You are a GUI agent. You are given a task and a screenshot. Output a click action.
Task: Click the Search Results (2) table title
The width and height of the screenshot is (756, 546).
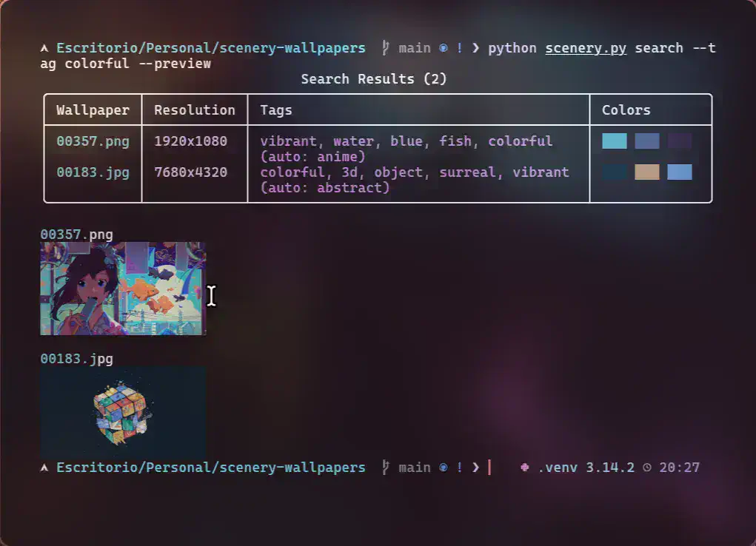point(374,78)
